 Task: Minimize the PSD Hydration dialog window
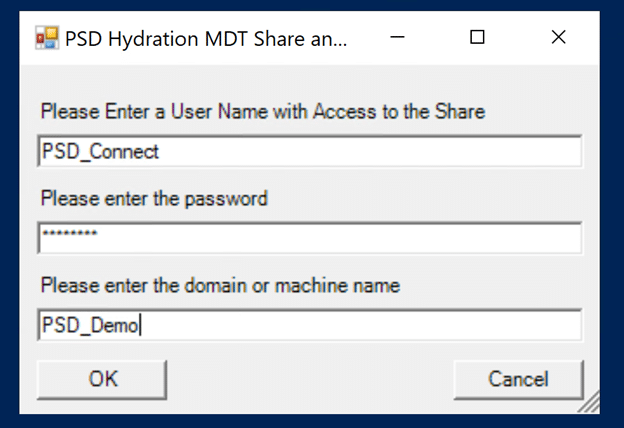click(x=397, y=37)
